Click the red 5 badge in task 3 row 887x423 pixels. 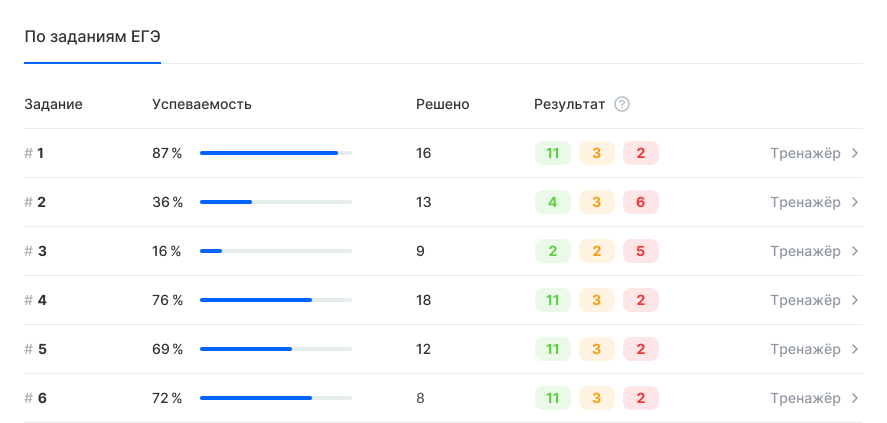pyautogui.click(x=640, y=251)
